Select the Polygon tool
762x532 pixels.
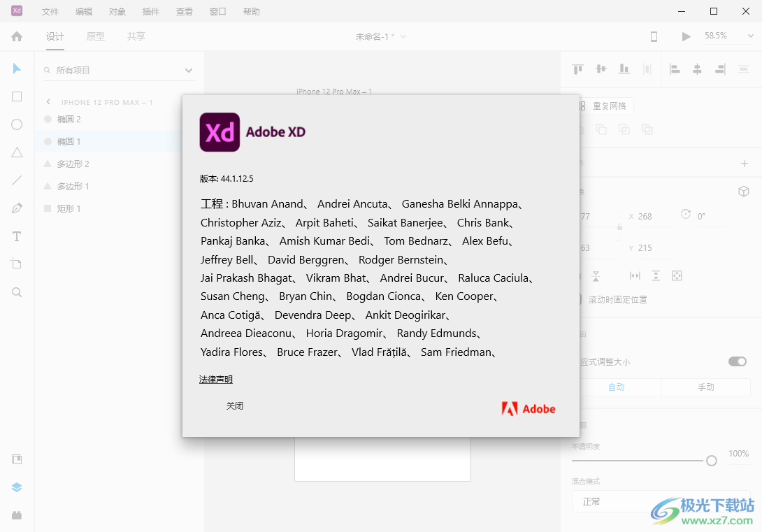click(x=17, y=152)
